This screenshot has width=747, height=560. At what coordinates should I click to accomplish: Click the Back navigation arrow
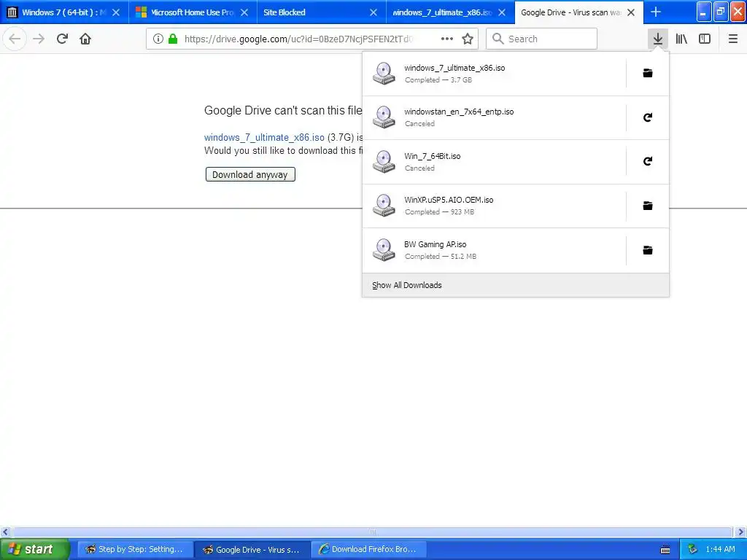[x=15, y=39]
